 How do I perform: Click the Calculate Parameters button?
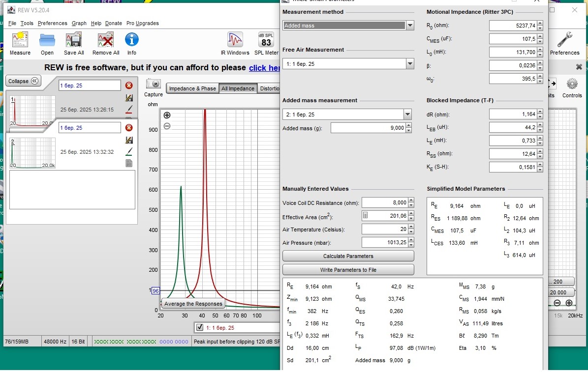[348, 256]
